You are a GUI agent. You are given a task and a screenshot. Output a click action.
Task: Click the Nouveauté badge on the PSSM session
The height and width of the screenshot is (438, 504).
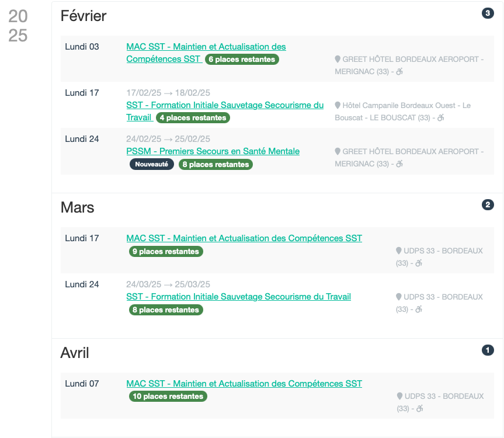[x=152, y=165]
